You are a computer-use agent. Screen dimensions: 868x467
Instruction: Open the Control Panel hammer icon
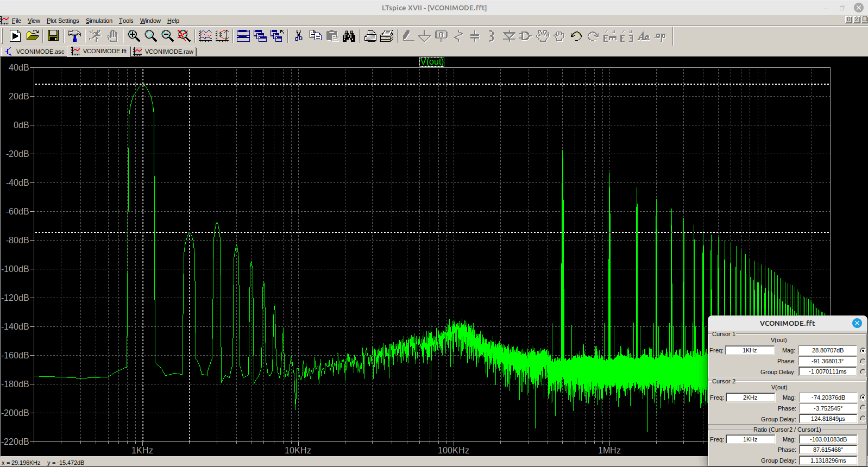pyautogui.click(x=74, y=36)
